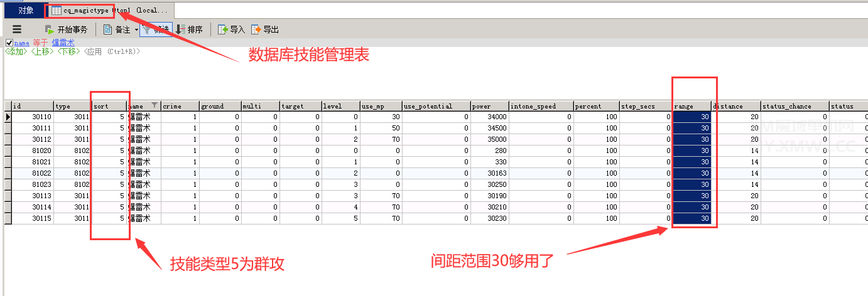868x296 pixels.
Task: Select the row selector for id 30110
Action: point(8,117)
